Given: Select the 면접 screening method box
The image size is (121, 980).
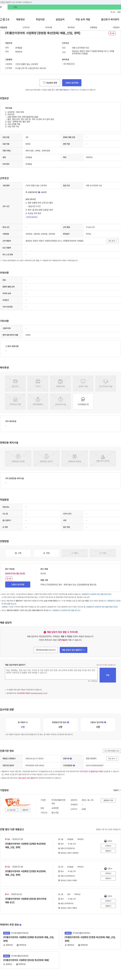Looking at the screenshot, I should click(46, 553).
